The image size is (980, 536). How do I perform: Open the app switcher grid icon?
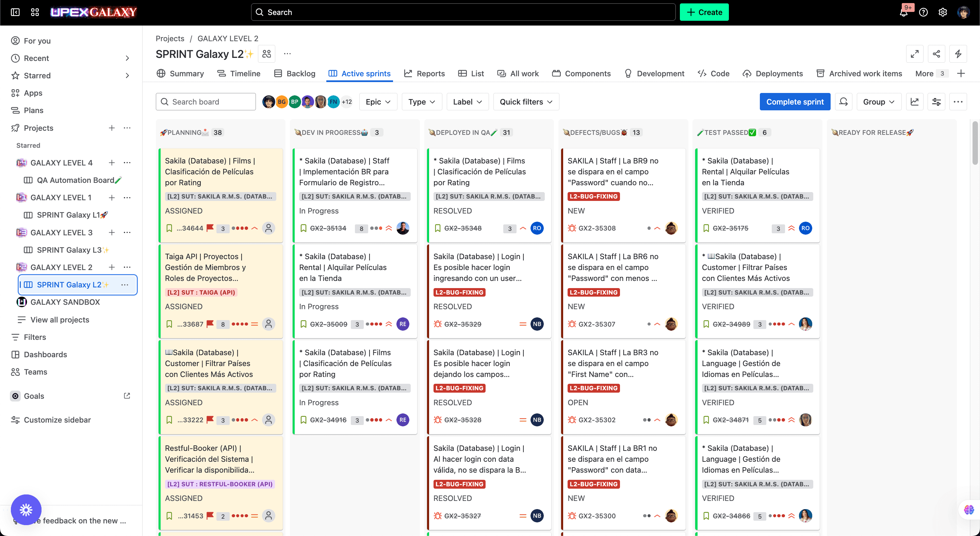coord(35,12)
